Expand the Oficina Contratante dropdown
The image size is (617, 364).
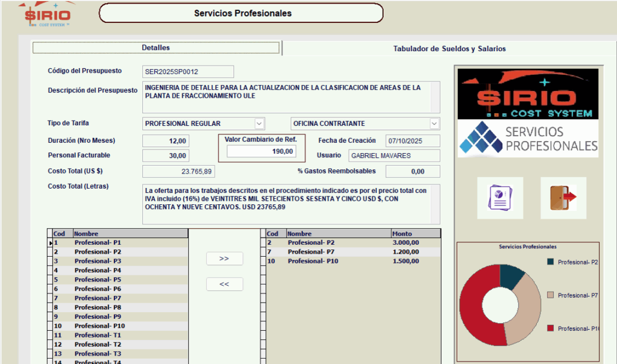click(434, 124)
